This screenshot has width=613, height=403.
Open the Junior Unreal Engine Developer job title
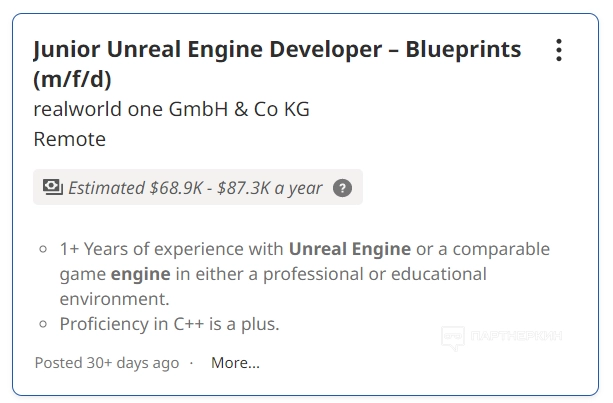[277, 49]
